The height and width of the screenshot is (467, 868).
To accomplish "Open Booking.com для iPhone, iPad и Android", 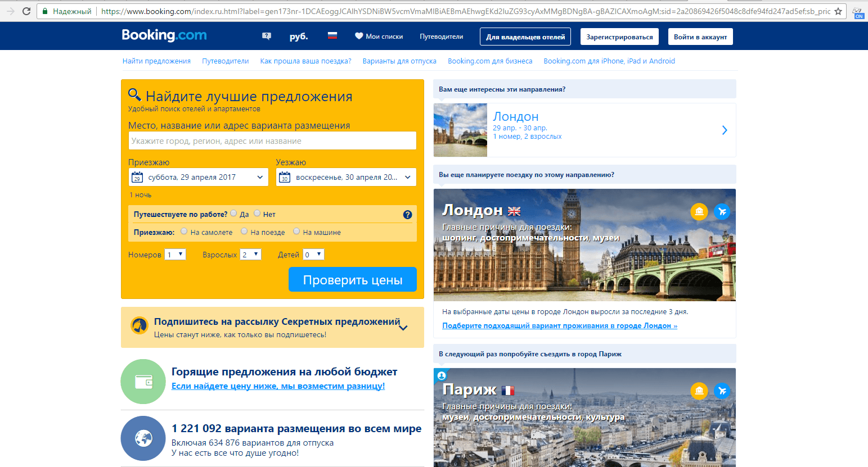I will (609, 61).
